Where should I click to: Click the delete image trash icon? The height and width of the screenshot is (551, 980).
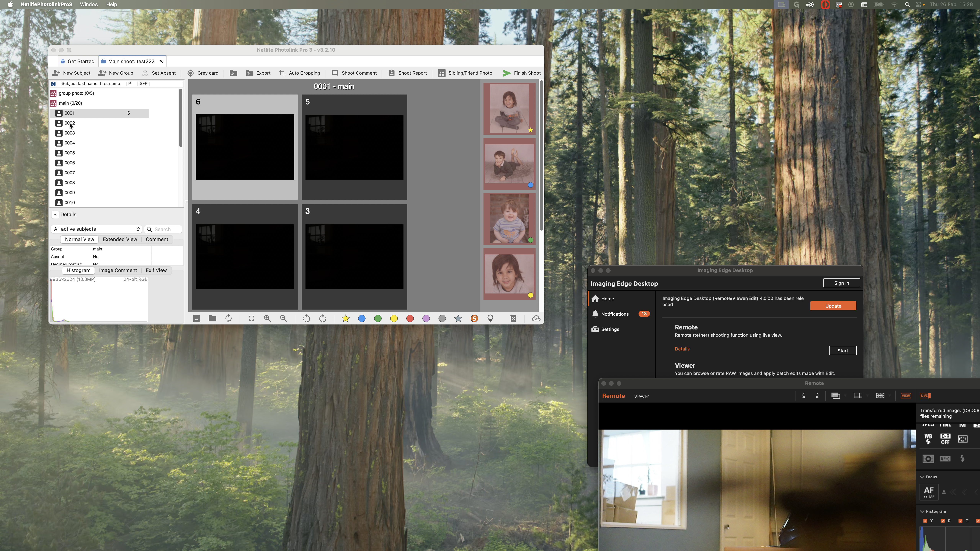pos(513,319)
